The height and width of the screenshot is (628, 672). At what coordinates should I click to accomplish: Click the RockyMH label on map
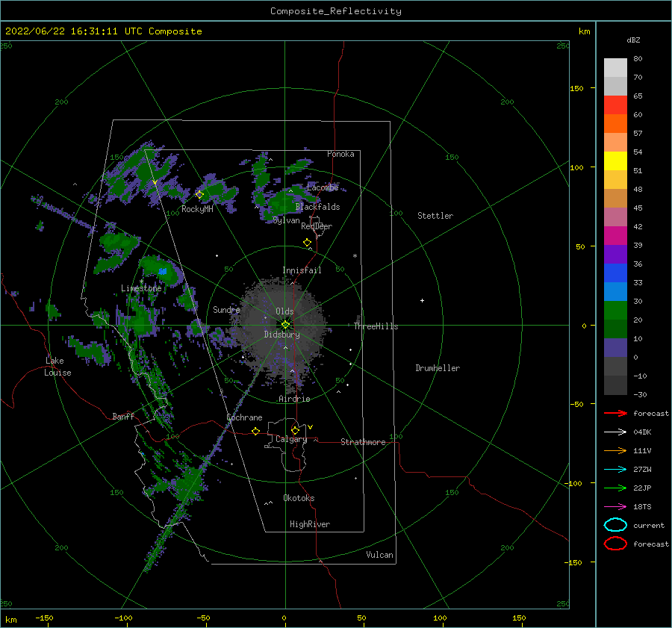197,209
